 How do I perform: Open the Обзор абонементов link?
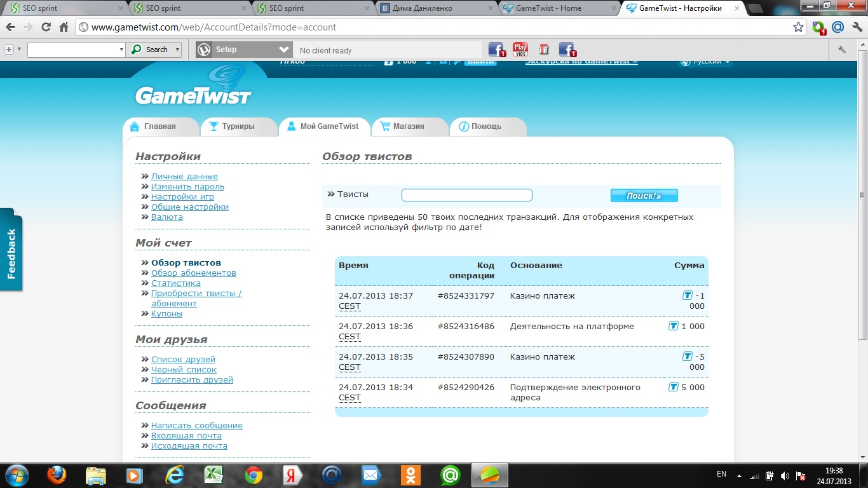(x=194, y=273)
